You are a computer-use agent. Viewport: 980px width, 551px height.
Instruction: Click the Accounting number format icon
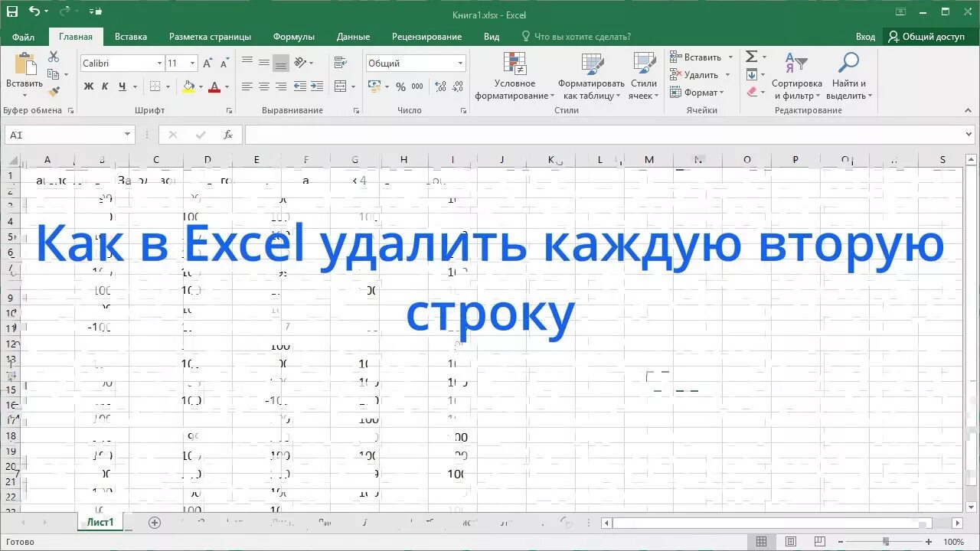pos(374,86)
